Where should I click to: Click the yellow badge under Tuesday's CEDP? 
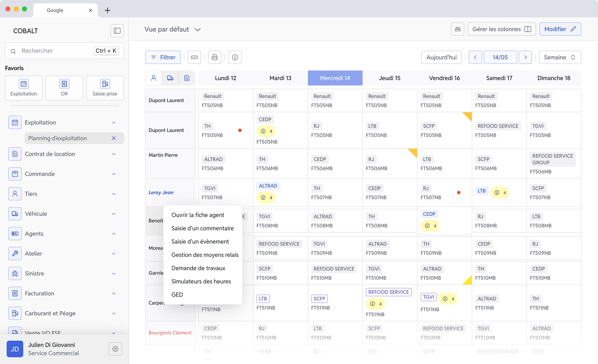(266, 131)
